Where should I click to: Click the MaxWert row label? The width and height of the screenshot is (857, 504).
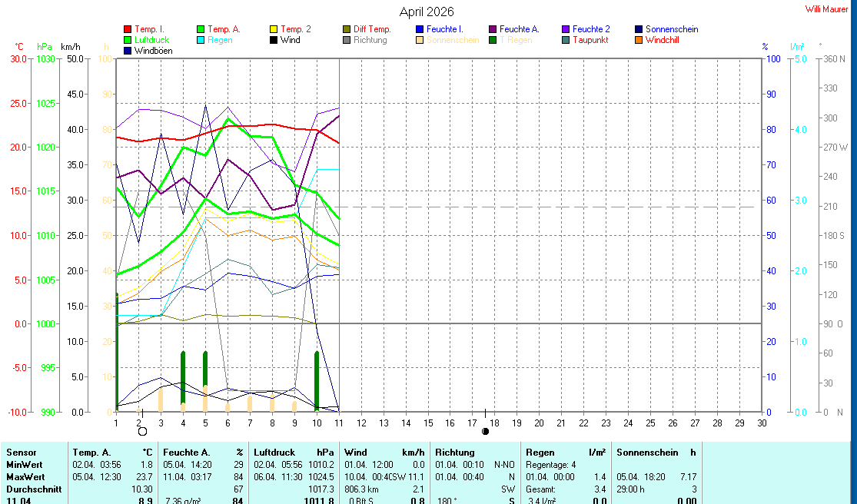[25, 477]
